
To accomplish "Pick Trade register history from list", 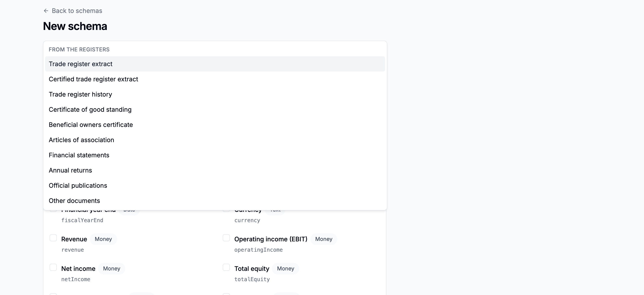I will click(215, 94).
